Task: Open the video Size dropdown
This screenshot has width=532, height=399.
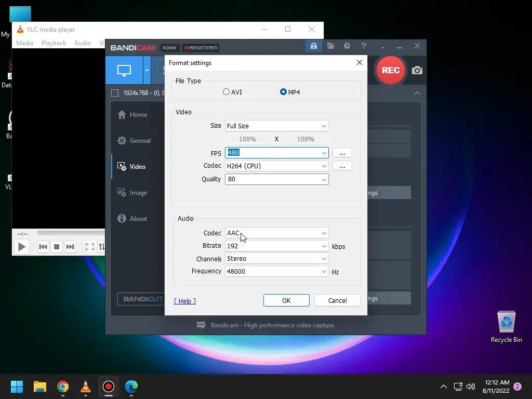Action: click(276, 126)
